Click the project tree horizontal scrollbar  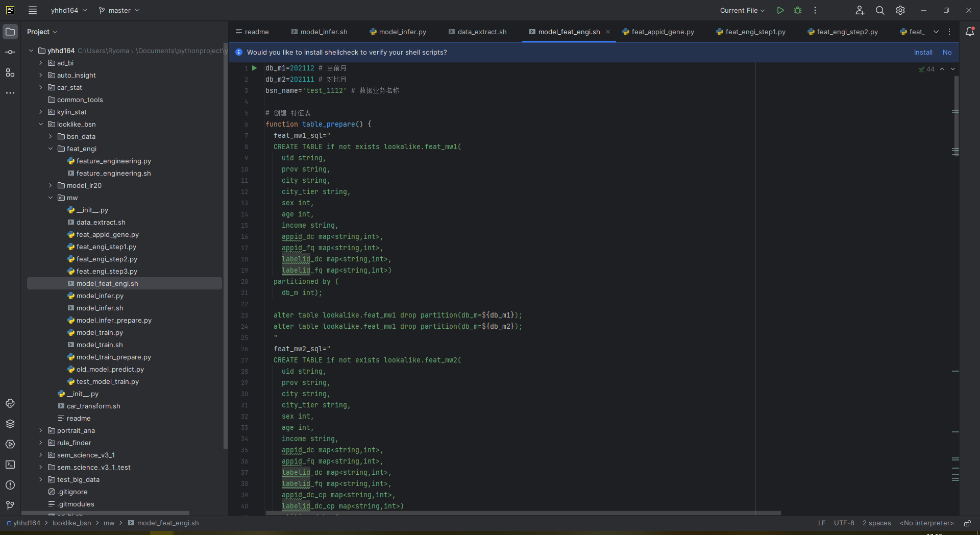click(105, 513)
